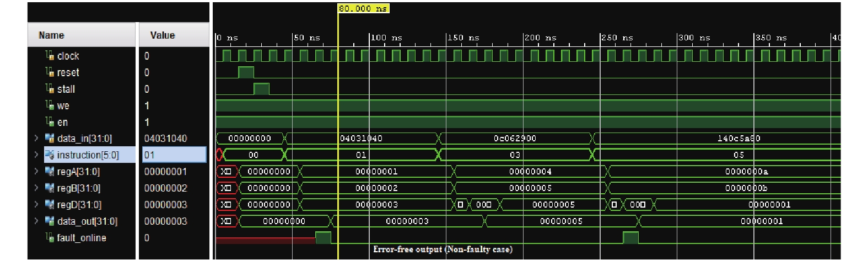The height and width of the screenshot is (265, 868).
Task: Click the instruction value field 01
Action: pyautogui.click(x=174, y=155)
